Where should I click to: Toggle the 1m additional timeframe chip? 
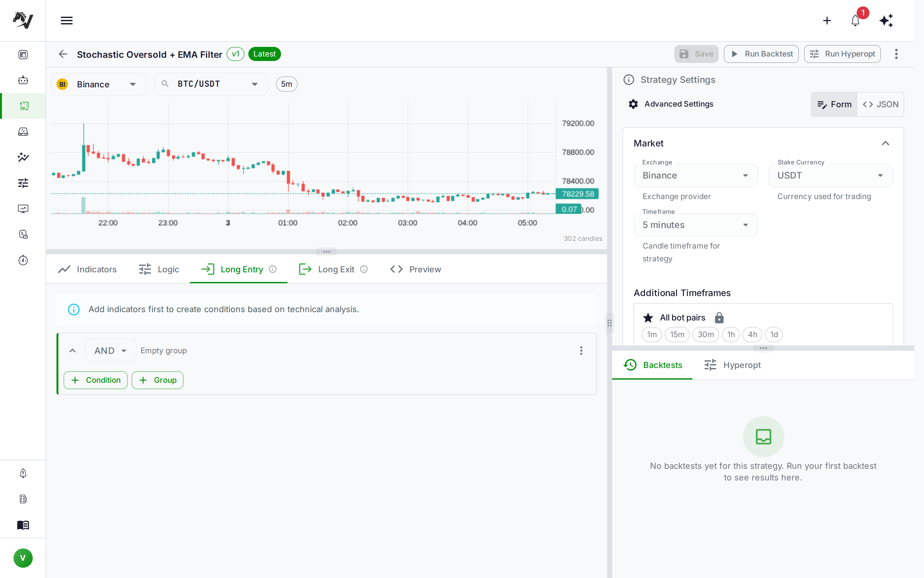click(x=652, y=335)
